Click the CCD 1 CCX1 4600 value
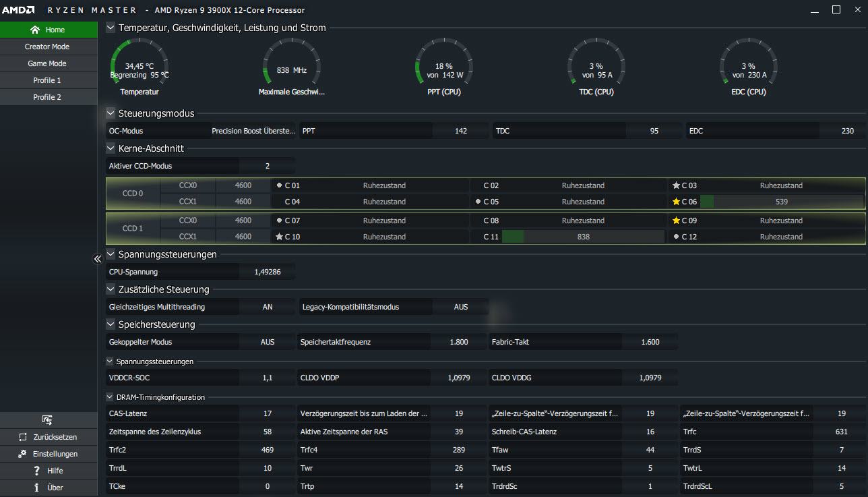Image resolution: width=868 pixels, height=497 pixels. pos(243,237)
